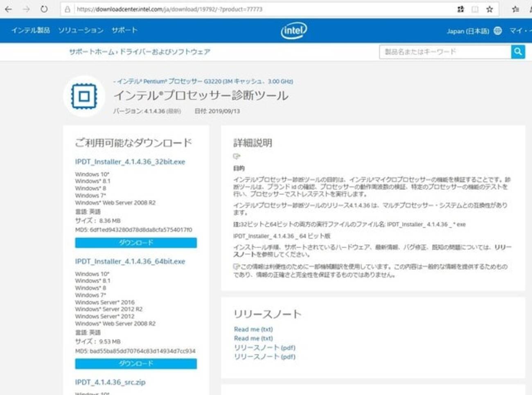Click the Windows Server 2012 R2 list entry
The image size is (532, 395).
pyautogui.click(x=109, y=309)
